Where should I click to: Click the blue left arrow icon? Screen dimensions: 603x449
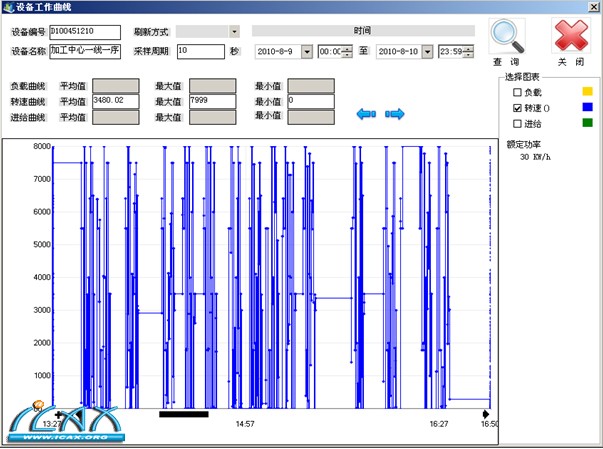click(x=366, y=114)
